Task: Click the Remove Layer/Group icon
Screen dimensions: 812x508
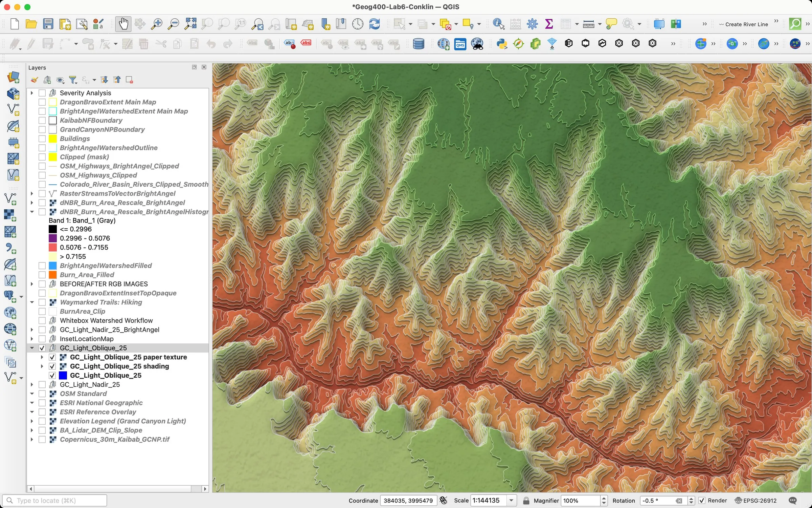Action: click(x=129, y=80)
